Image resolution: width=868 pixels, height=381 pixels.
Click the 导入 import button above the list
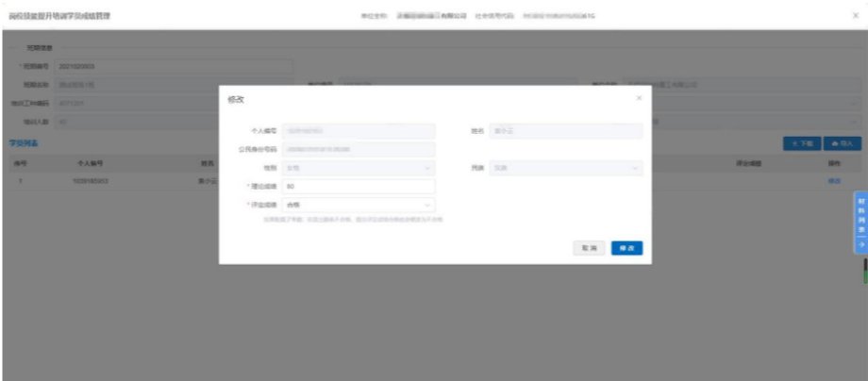[842, 143]
